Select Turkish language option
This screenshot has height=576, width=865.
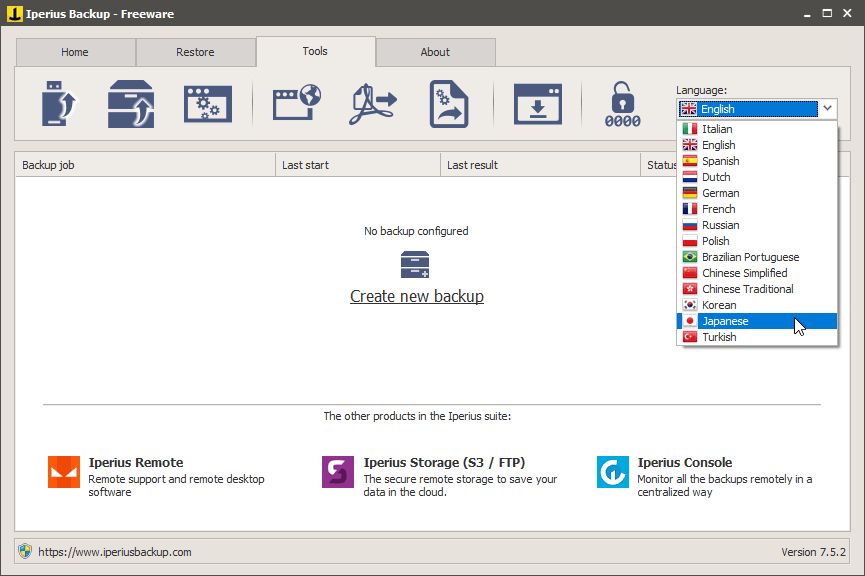click(757, 337)
